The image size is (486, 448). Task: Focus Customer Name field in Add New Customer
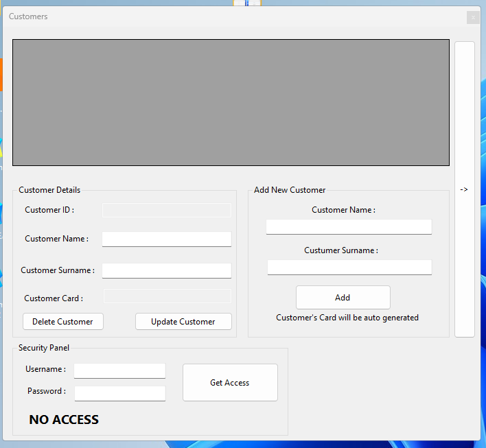(x=349, y=227)
